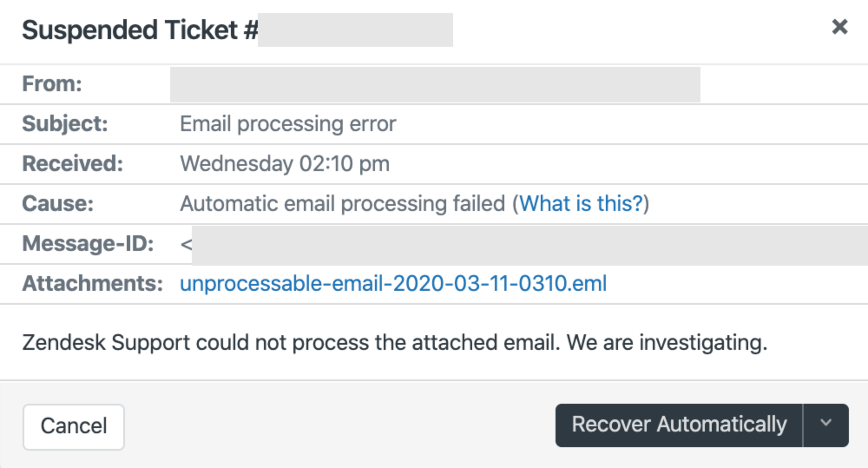868x468 pixels.
Task: Open the 'What is this?' help link
Action: pyautogui.click(x=581, y=204)
